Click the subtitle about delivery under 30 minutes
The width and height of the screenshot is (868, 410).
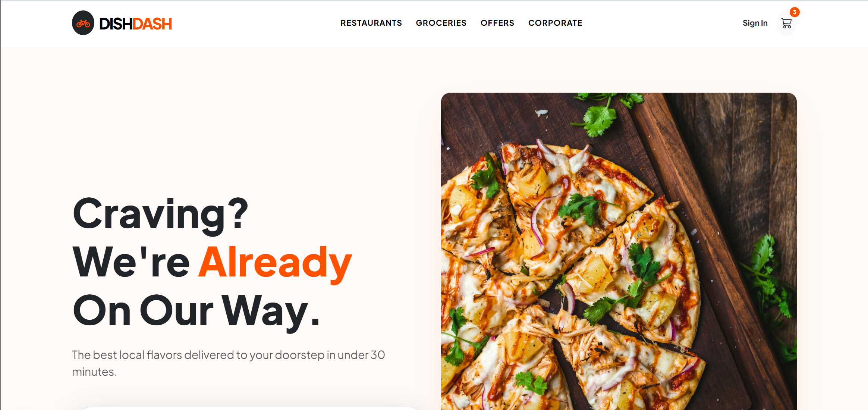click(228, 363)
